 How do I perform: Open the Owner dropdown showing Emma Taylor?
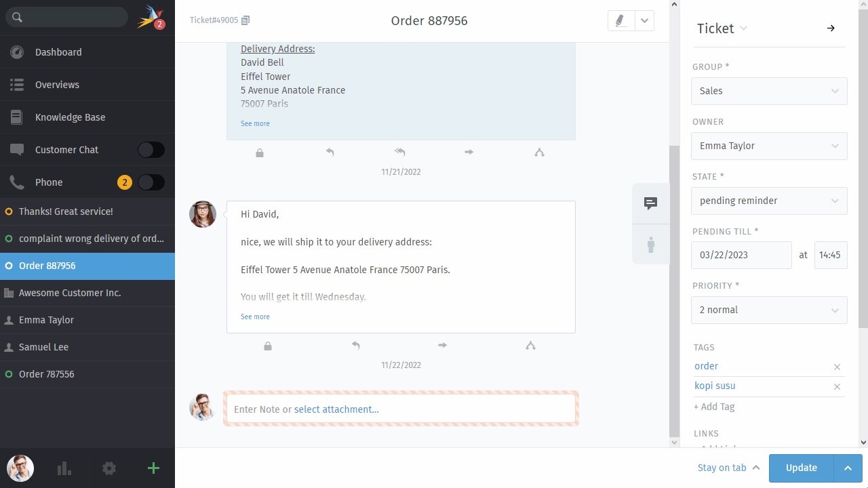pyautogui.click(x=769, y=146)
